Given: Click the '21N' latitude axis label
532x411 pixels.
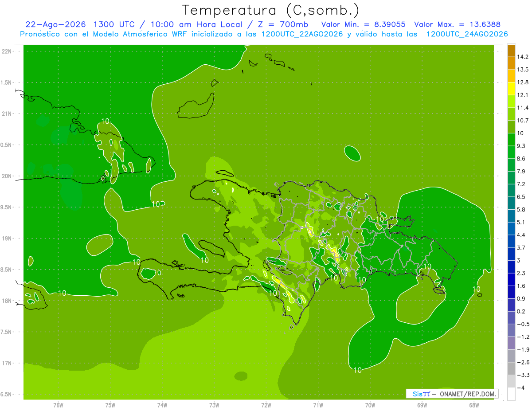Looking at the screenshot, I should (7, 114).
